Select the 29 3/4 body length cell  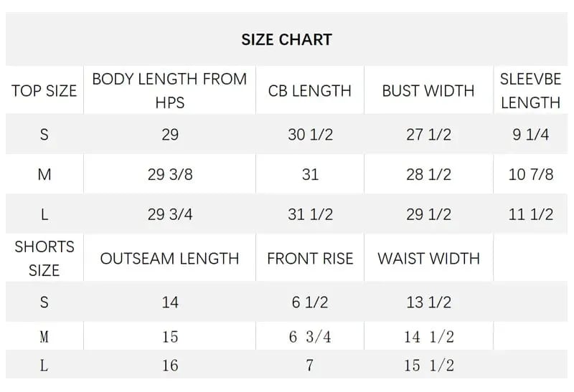click(169, 214)
